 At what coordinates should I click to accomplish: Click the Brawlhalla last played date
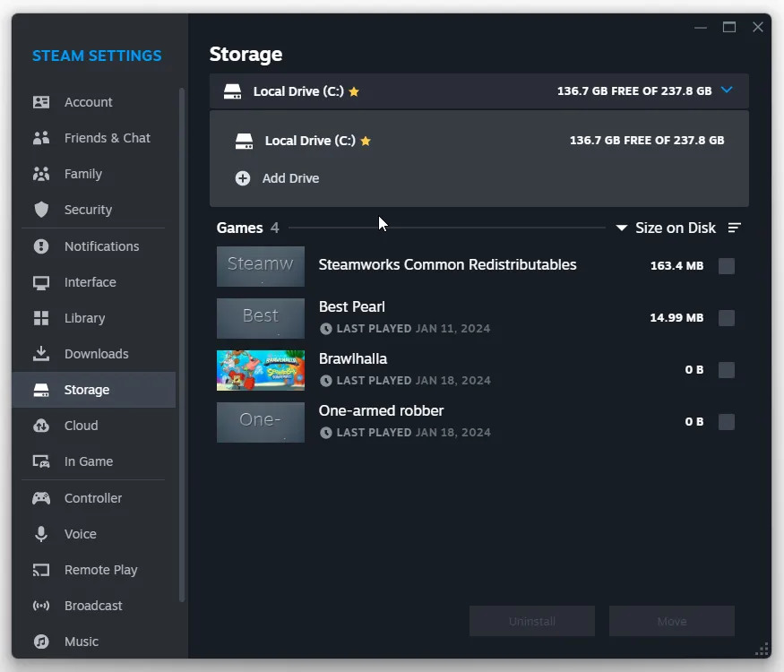(453, 381)
